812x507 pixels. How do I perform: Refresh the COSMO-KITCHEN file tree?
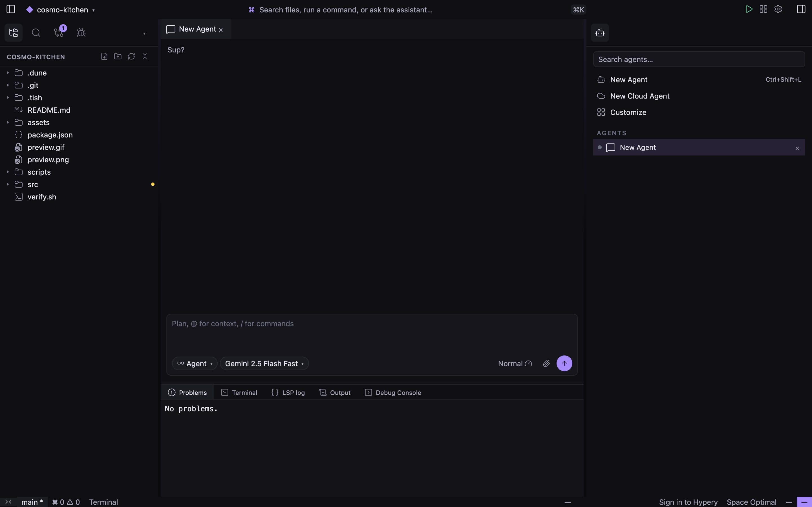131,56
